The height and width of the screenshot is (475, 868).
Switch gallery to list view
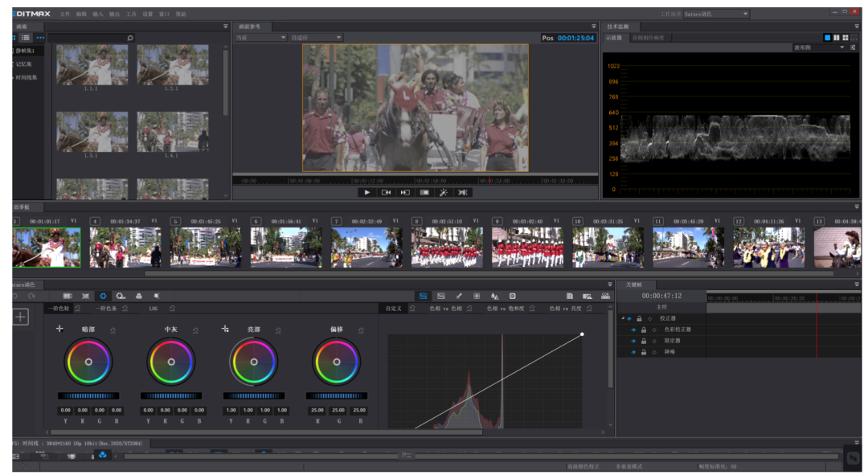coord(26,38)
